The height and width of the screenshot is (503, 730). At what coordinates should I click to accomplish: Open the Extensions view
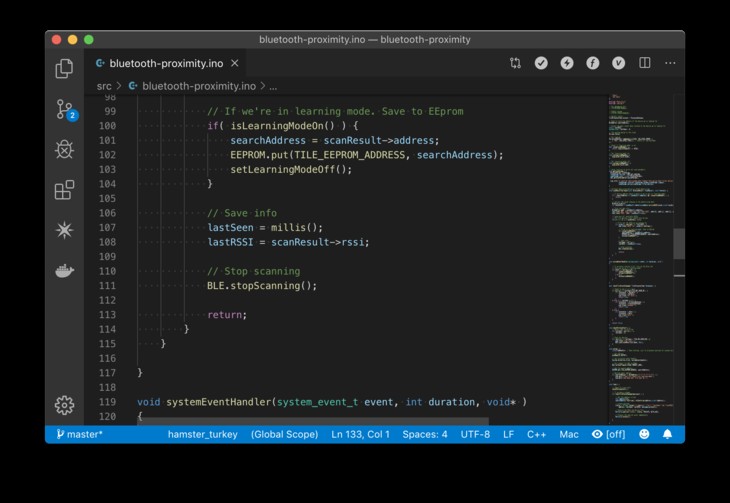pyautogui.click(x=65, y=190)
